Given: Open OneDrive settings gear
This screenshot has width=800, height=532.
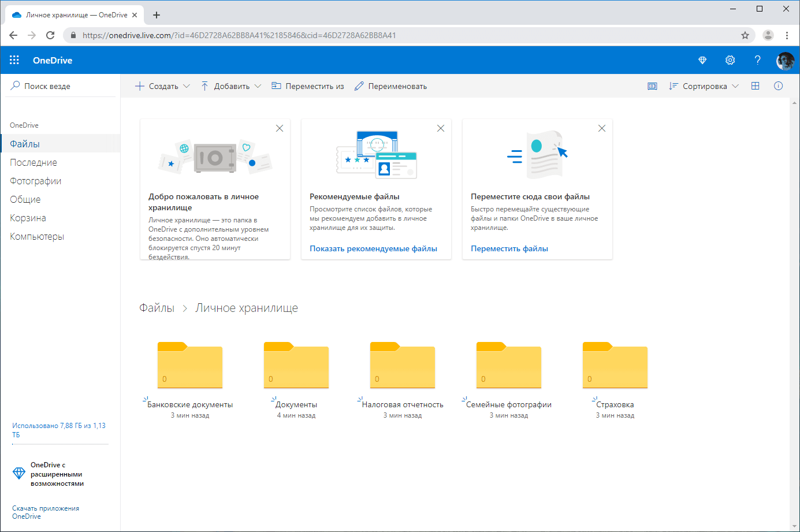Looking at the screenshot, I should click(x=730, y=60).
